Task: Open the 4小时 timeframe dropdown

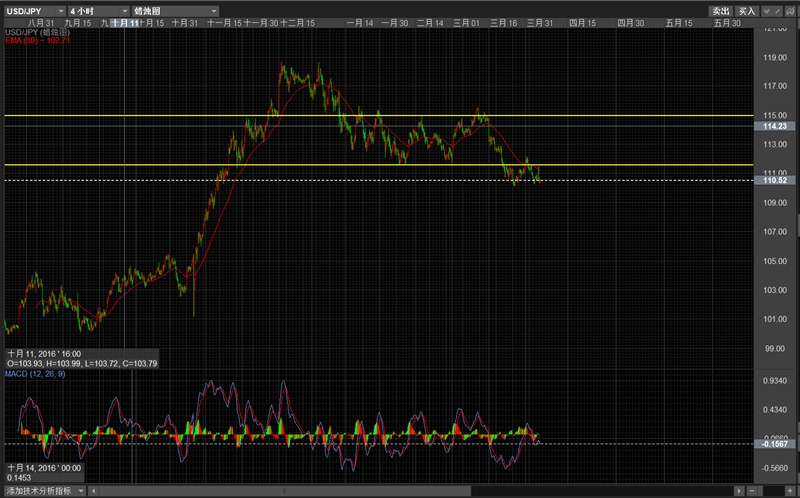Action: [x=99, y=11]
